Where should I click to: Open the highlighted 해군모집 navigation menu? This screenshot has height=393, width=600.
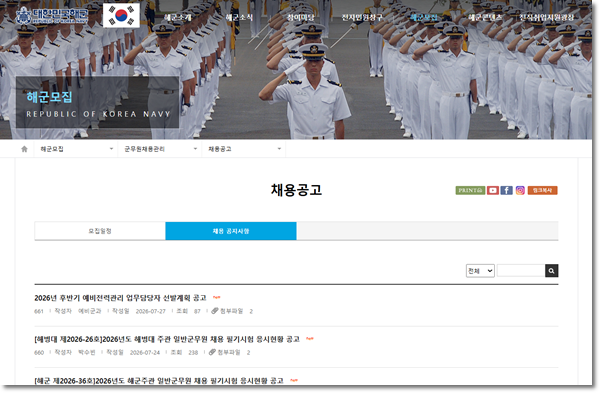coord(424,17)
